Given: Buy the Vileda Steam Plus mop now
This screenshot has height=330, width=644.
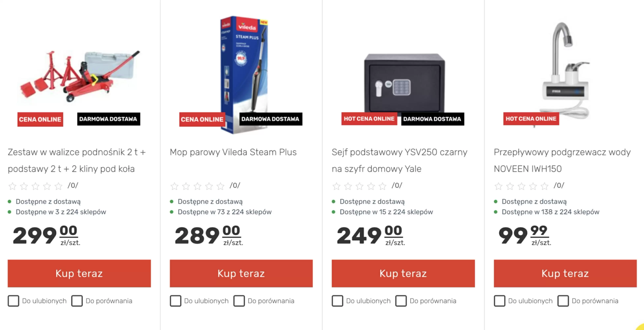Looking at the screenshot, I should pos(241,273).
